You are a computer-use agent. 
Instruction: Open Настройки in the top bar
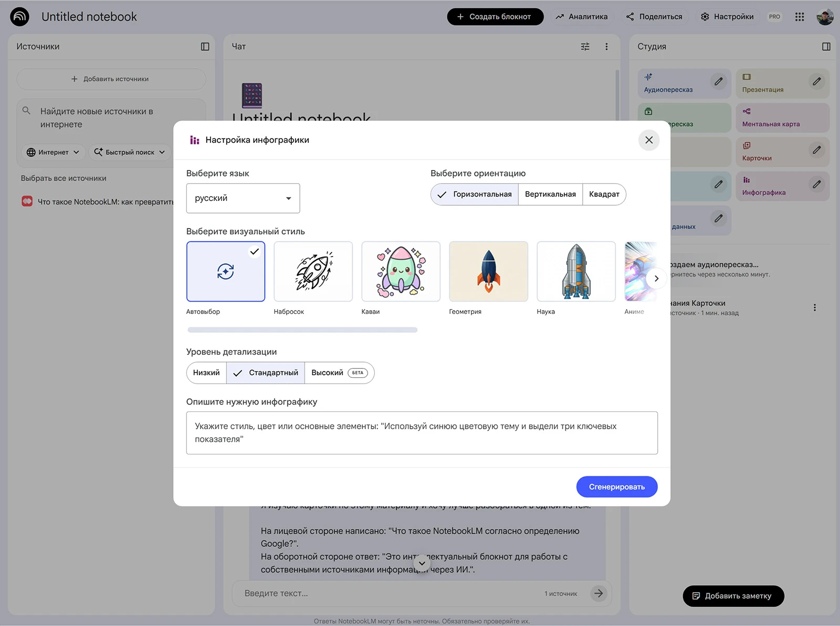tap(727, 17)
